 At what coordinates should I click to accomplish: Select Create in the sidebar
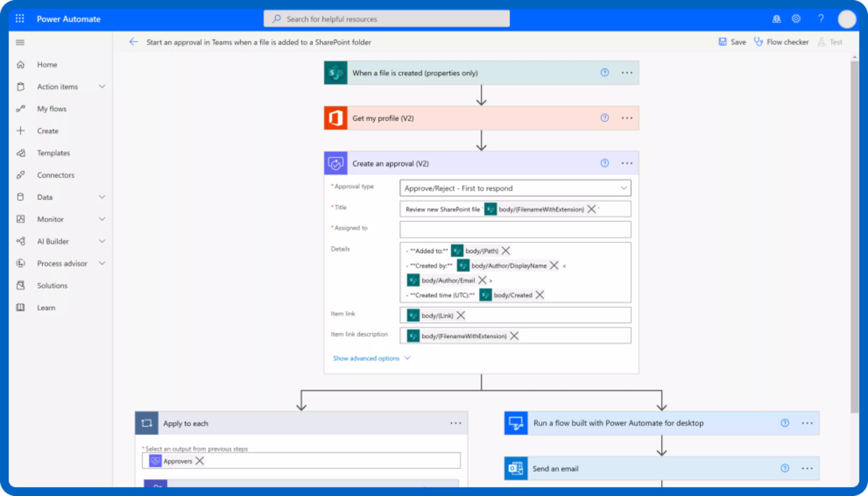tap(48, 131)
